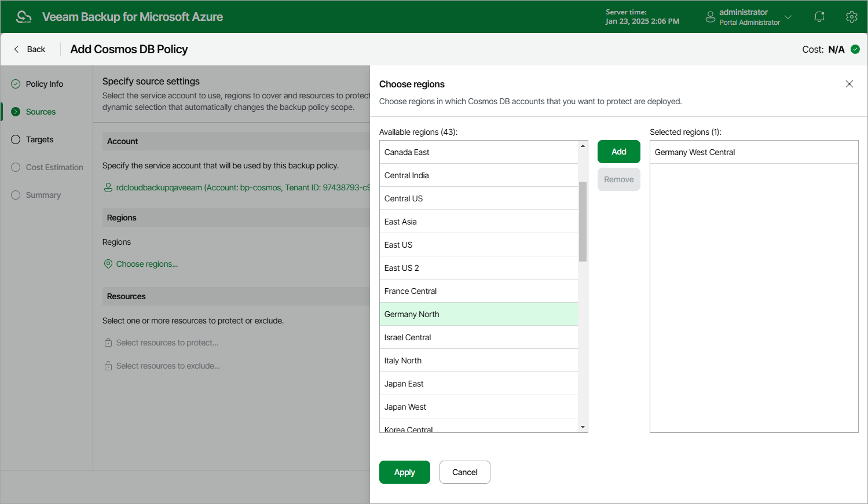Click the service account user icon
The image size is (868, 504).
click(x=108, y=187)
